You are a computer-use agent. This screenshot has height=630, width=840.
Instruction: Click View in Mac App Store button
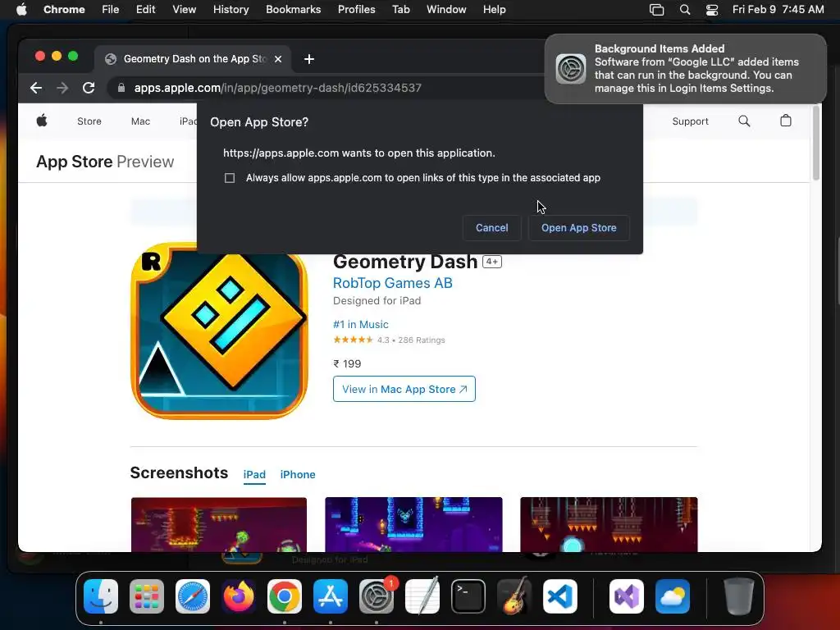pos(404,389)
